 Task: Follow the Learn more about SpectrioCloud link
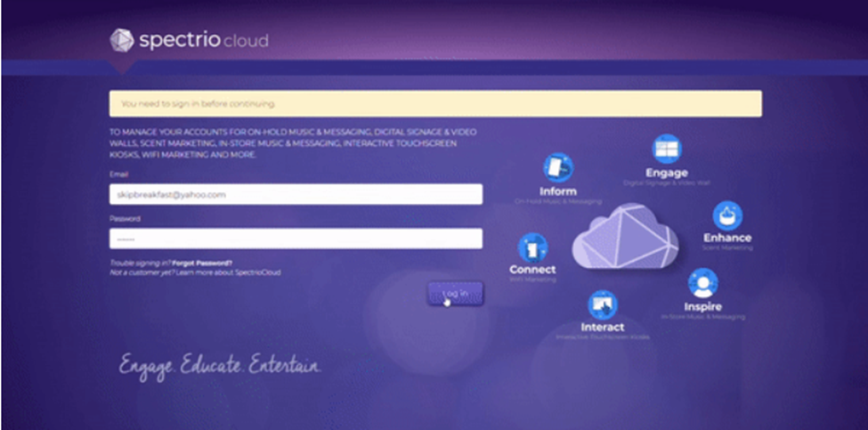click(x=228, y=272)
